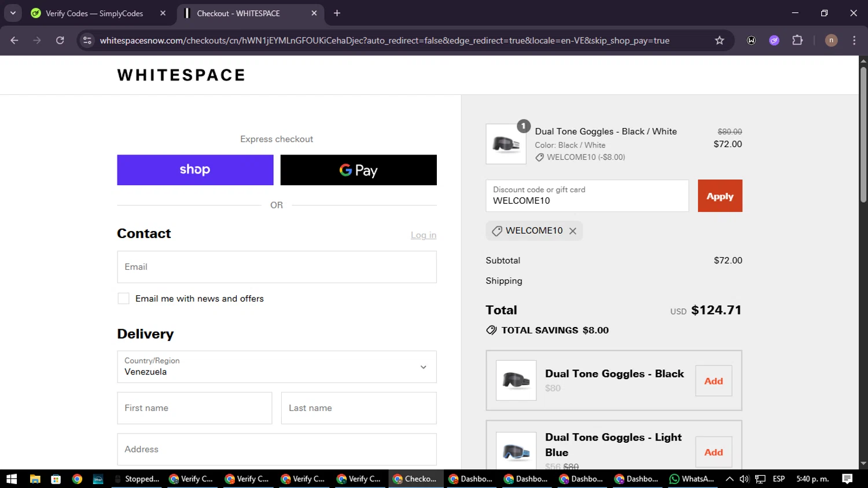Click the Address field

pos(277,449)
